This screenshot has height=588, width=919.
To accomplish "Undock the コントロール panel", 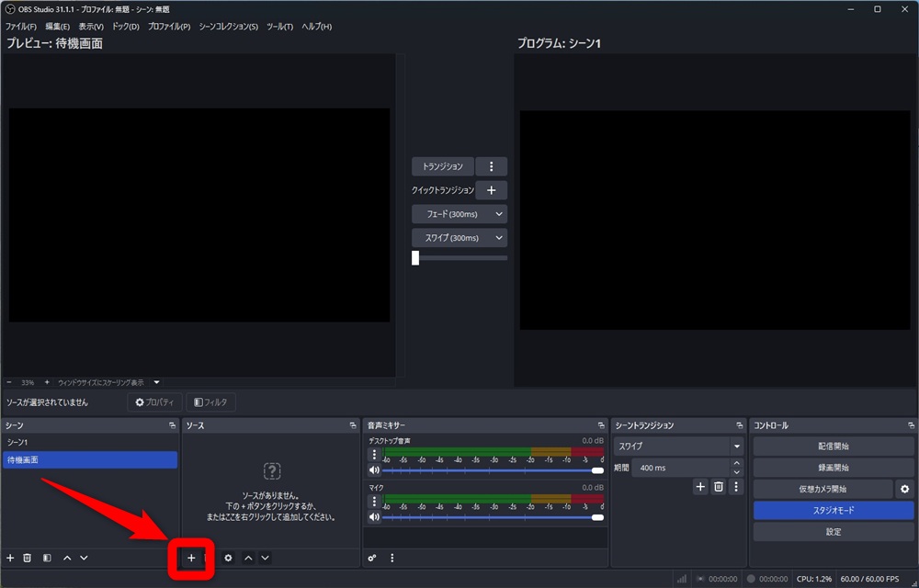I will (911, 425).
